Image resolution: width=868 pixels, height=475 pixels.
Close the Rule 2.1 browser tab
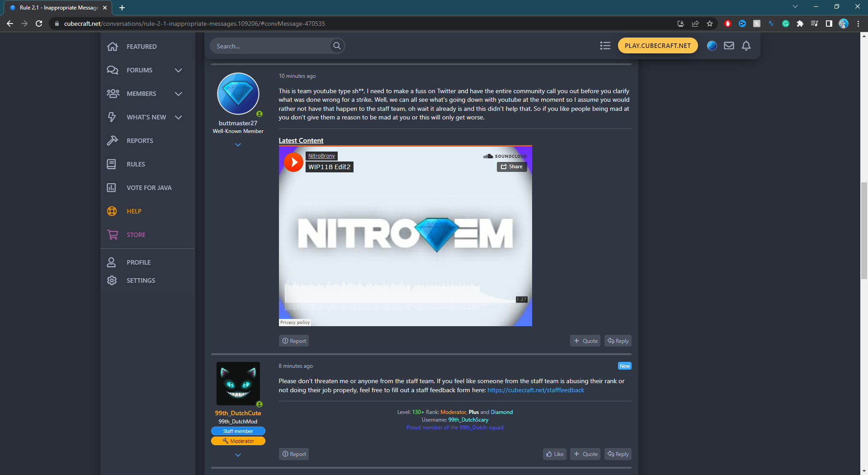pyautogui.click(x=105, y=8)
